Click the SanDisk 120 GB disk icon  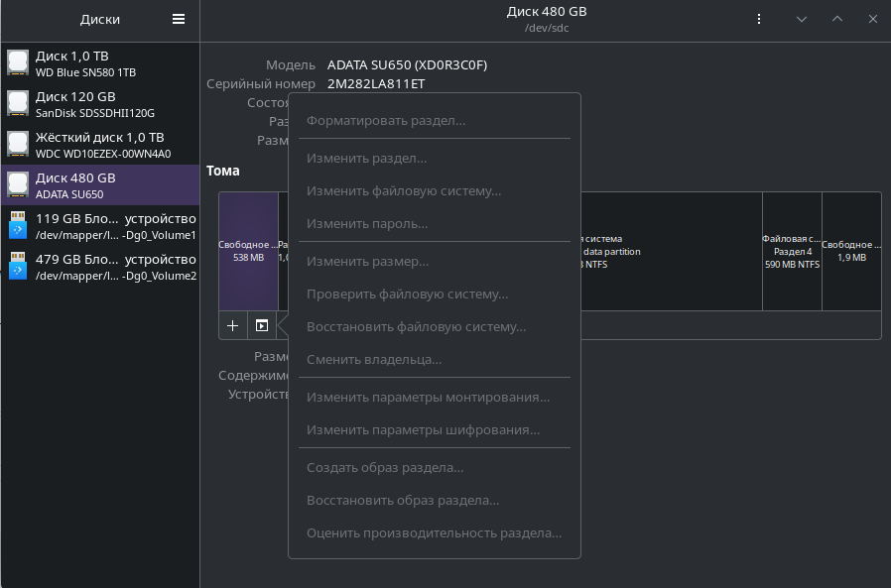18,104
